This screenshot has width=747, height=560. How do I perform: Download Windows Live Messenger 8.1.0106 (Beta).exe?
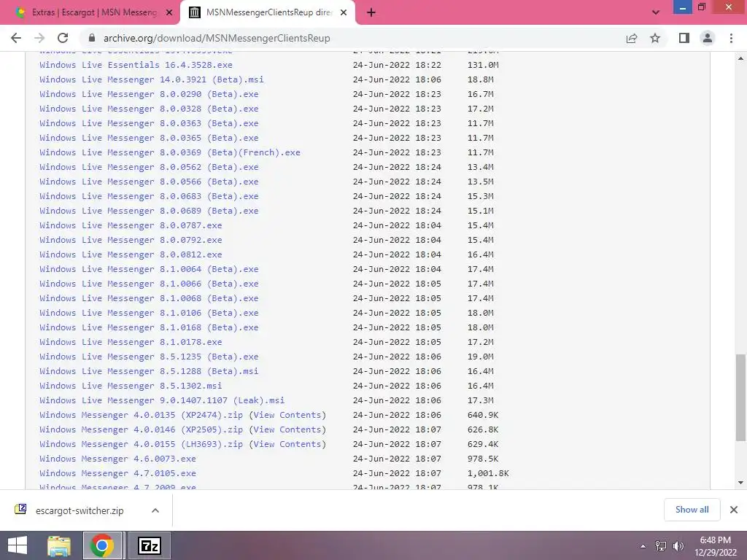point(149,313)
